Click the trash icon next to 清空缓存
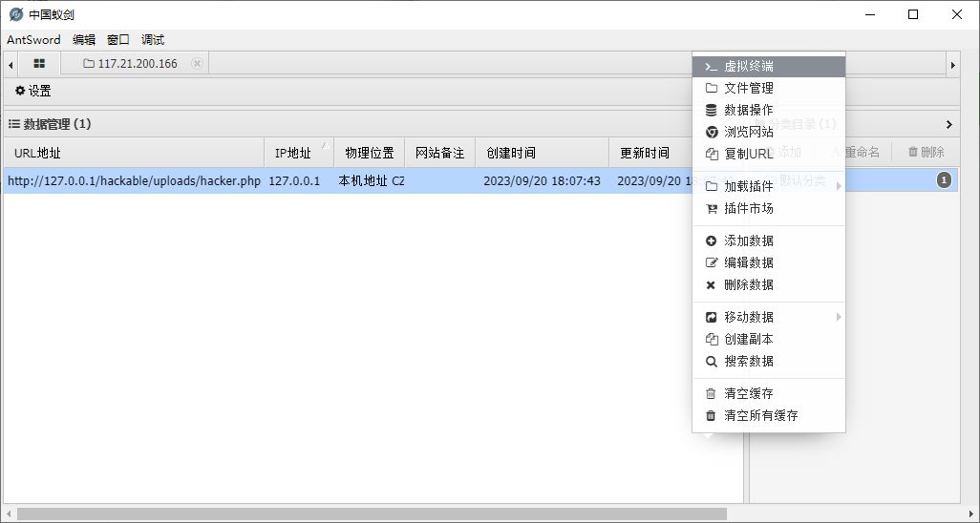980x523 pixels. (x=711, y=393)
